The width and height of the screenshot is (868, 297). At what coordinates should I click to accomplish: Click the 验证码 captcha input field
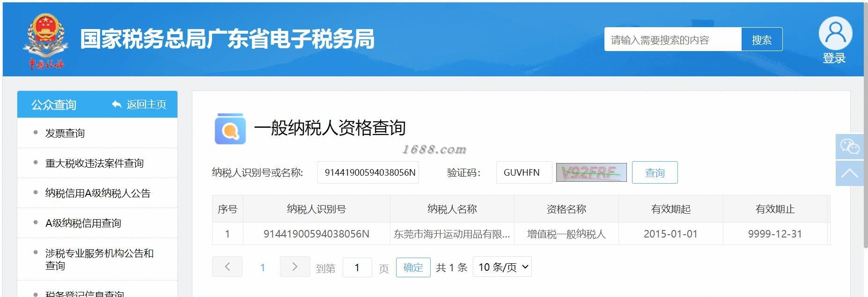pos(524,172)
